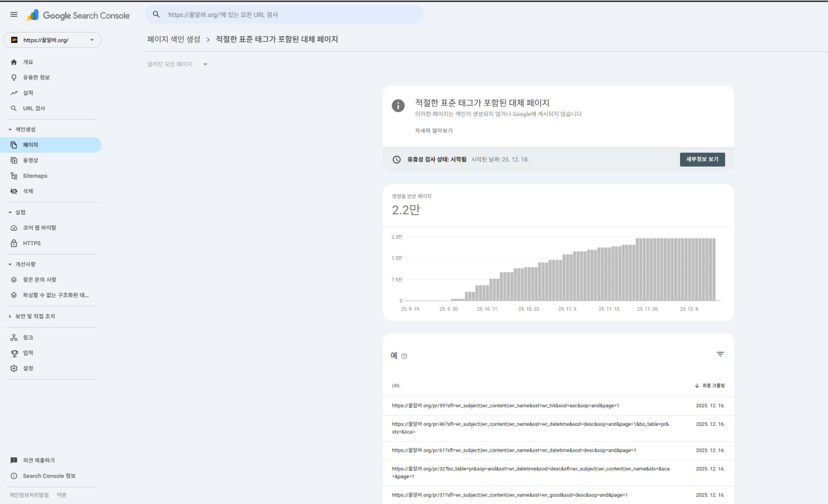Viewport: 828px width, 504px height.
Task: Open the 삭제 removals tool
Action: [x=28, y=191]
